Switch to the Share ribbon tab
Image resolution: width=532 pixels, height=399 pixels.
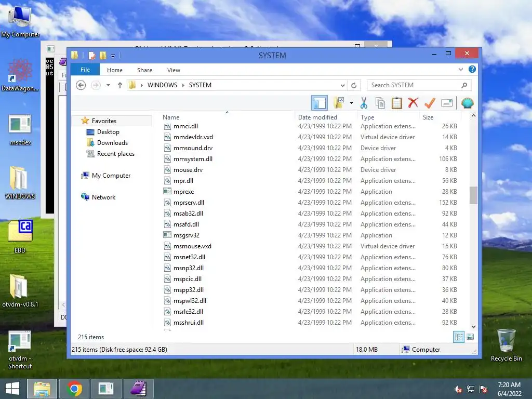pyautogui.click(x=144, y=70)
